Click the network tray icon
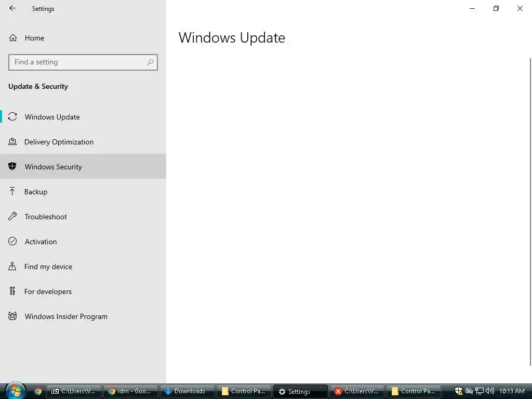This screenshot has height=399, width=532. 480,391
